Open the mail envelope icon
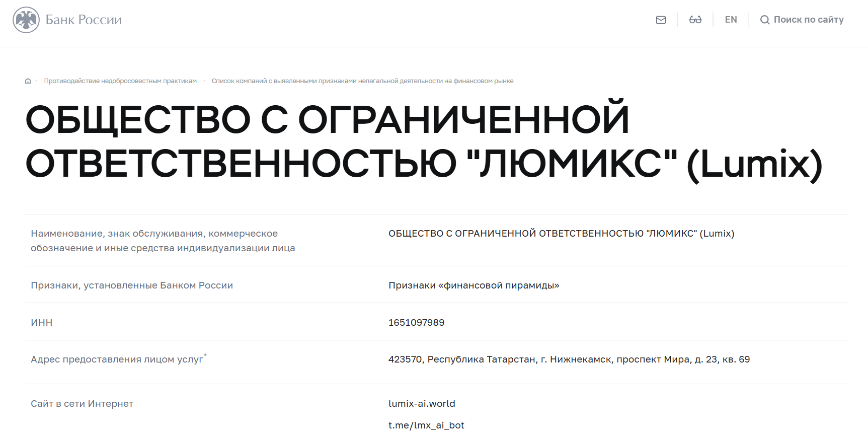 click(x=661, y=20)
